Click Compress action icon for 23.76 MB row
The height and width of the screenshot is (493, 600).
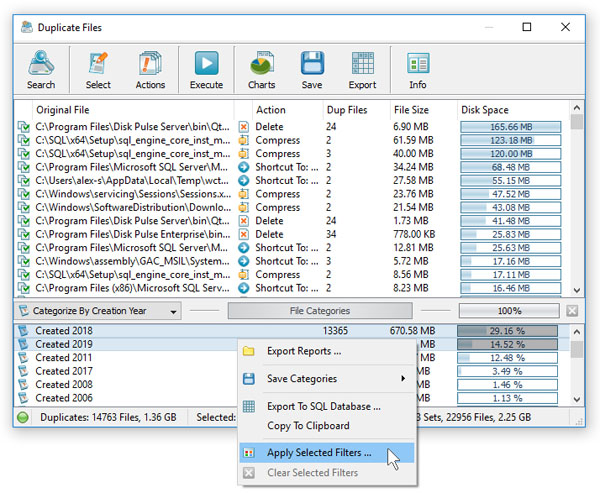click(x=244, y=194)
